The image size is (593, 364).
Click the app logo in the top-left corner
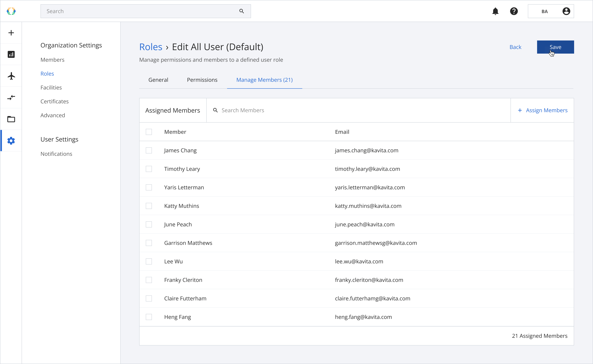[11, 11]
